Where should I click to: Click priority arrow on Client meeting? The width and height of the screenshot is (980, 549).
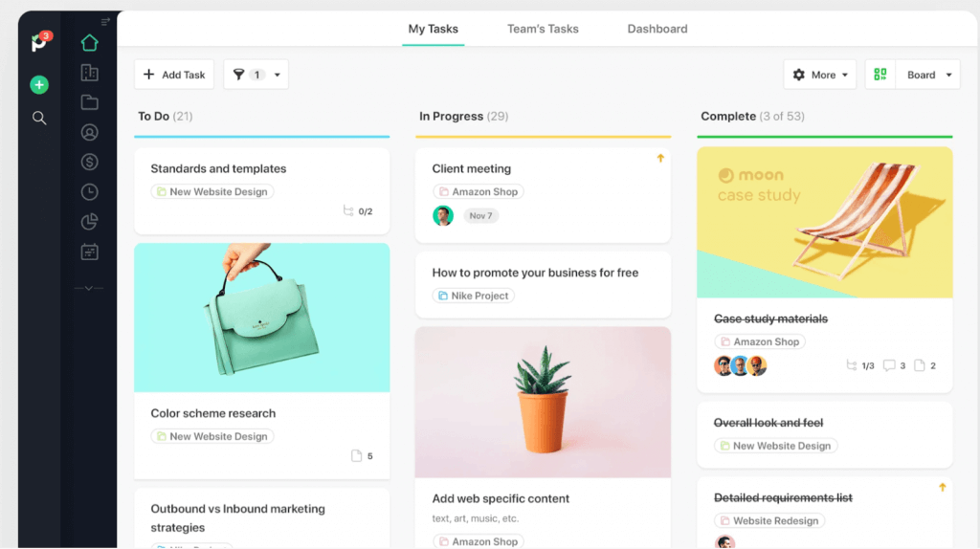[x=660, y=159]
